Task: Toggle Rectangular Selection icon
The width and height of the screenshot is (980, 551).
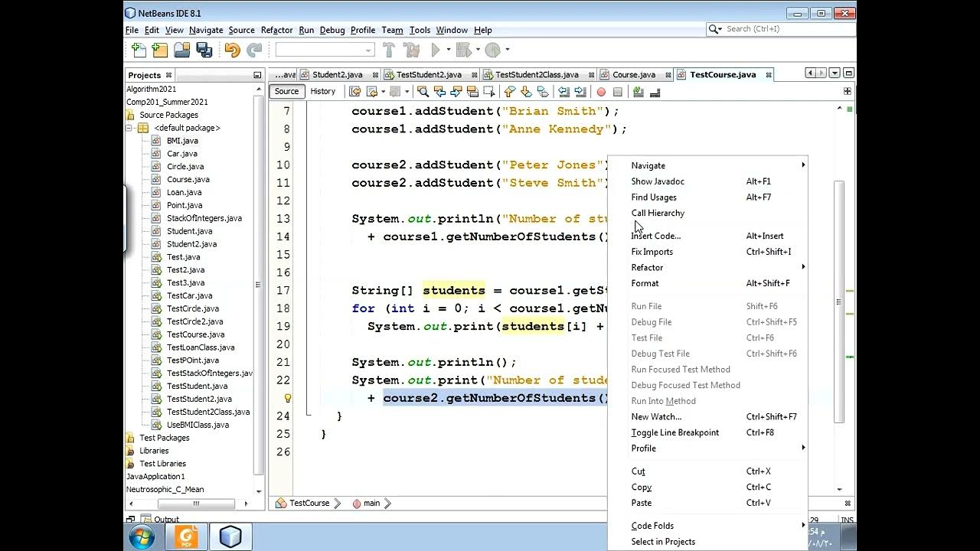Action: [x=489, y=91]
